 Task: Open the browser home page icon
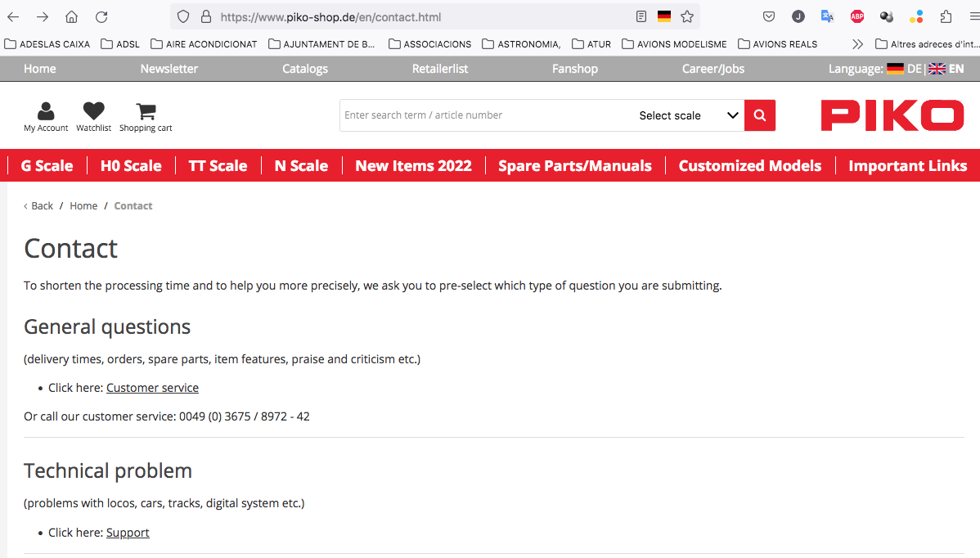[x=72, y=17]
